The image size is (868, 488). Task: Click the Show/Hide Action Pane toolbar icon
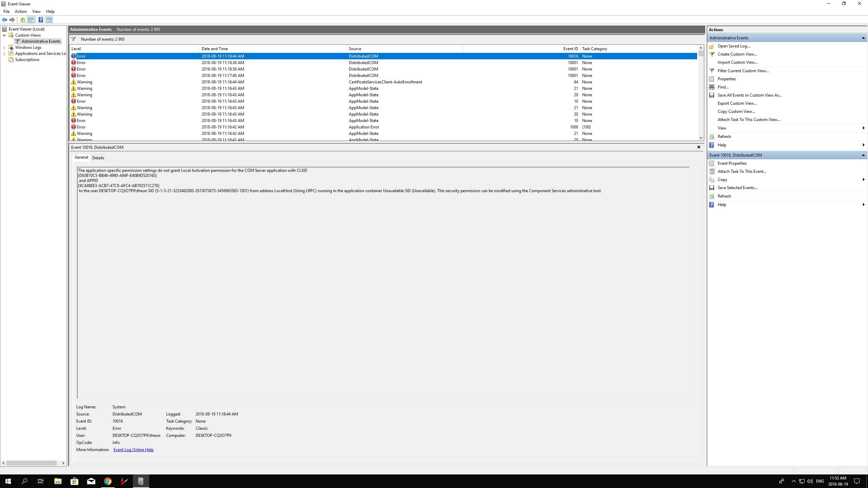coord(49,20)
